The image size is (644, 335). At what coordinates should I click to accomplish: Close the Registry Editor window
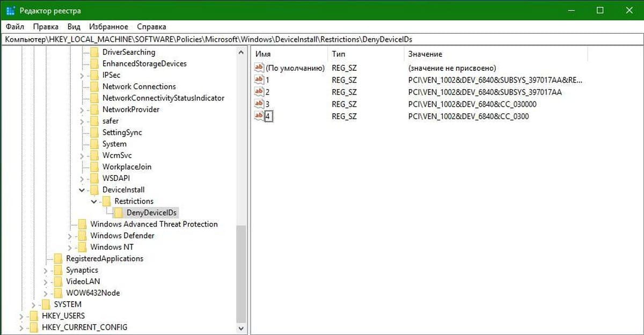point(630,10)
